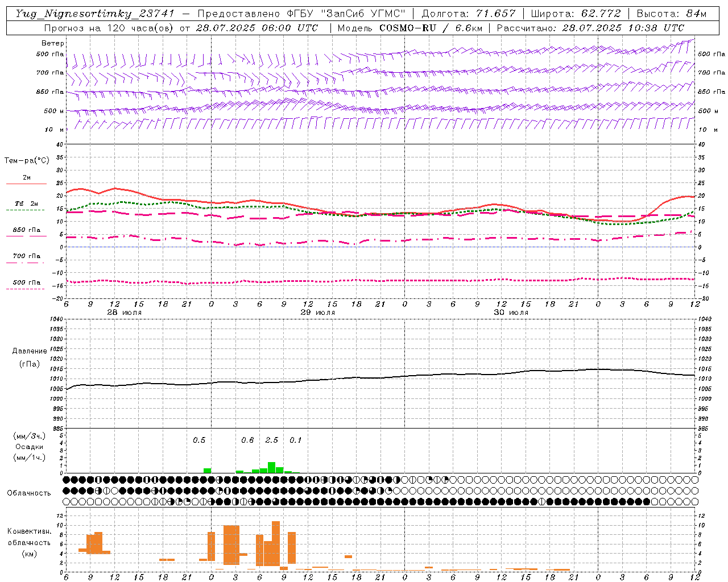The image size is (728, 582).
Task: Click the Конвективн. convective cloud label
Action: coord(29,531)
